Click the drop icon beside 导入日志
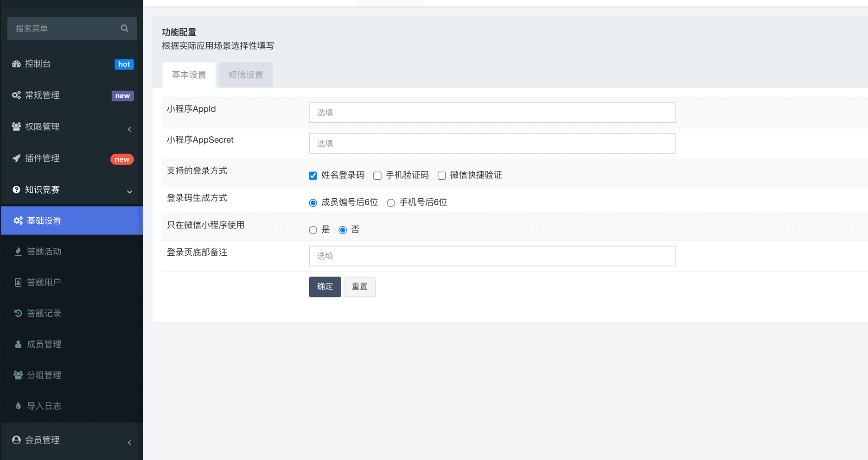Screen dimensions: 868x460 (x=18, y=406)
